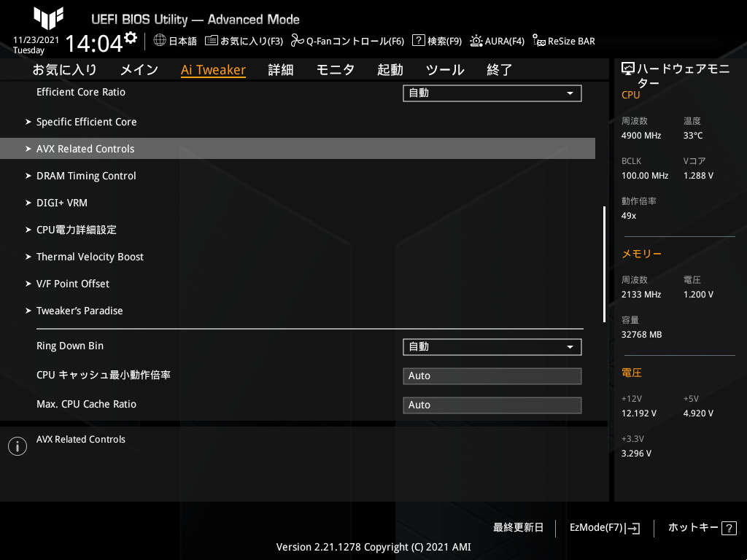The height and width of the screenshot is (560, 747).
Task: Click the vertical scrollbar of settings list
Action: pyautogui.click(x=604, y=264)
